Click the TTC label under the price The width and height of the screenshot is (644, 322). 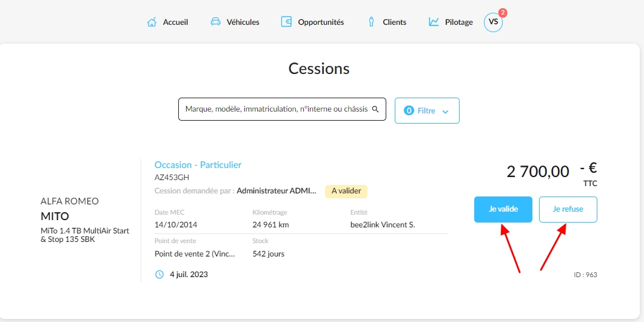pos(590,184)
